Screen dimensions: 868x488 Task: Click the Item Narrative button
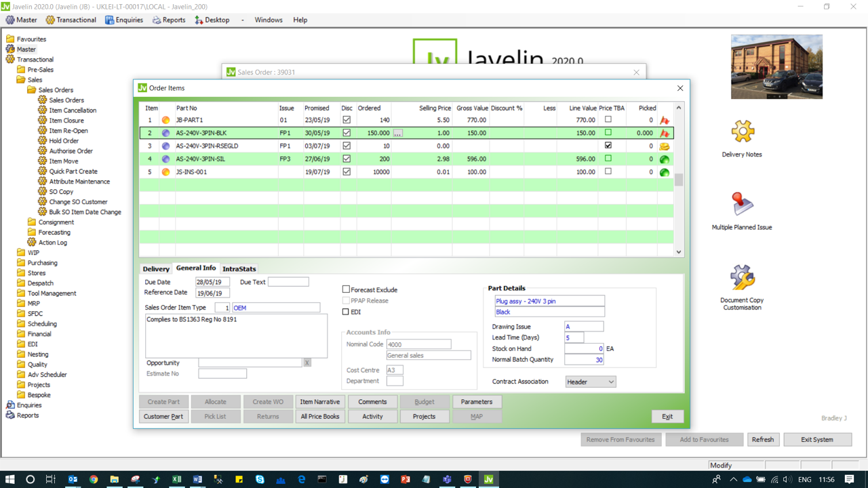click(x=320, y=402)
